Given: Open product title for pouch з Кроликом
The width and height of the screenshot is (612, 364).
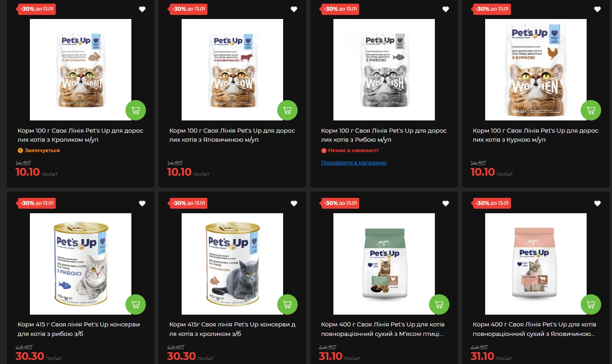Looking at the screenshot, I should pos(81,135).
